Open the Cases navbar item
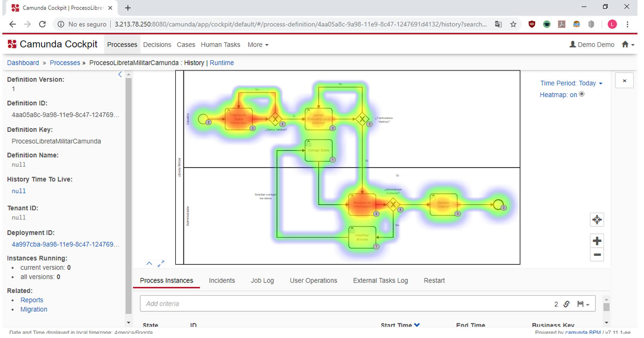The width and height of the screenshot is (644, 338). 186,45
